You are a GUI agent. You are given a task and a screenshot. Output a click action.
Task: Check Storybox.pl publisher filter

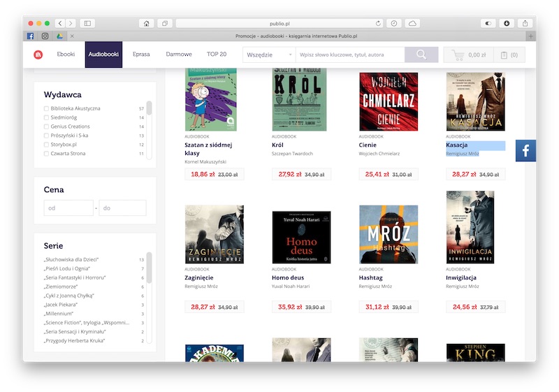coord(46,145)
